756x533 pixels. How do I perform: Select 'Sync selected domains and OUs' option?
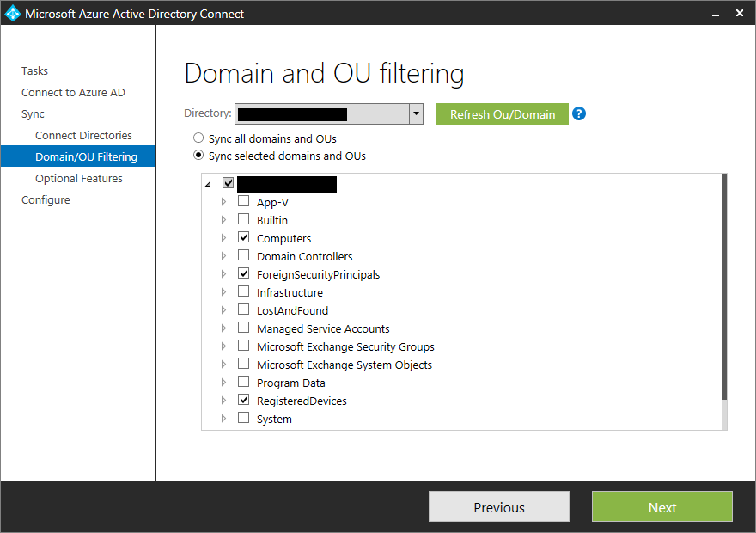(x=198, y=156)
